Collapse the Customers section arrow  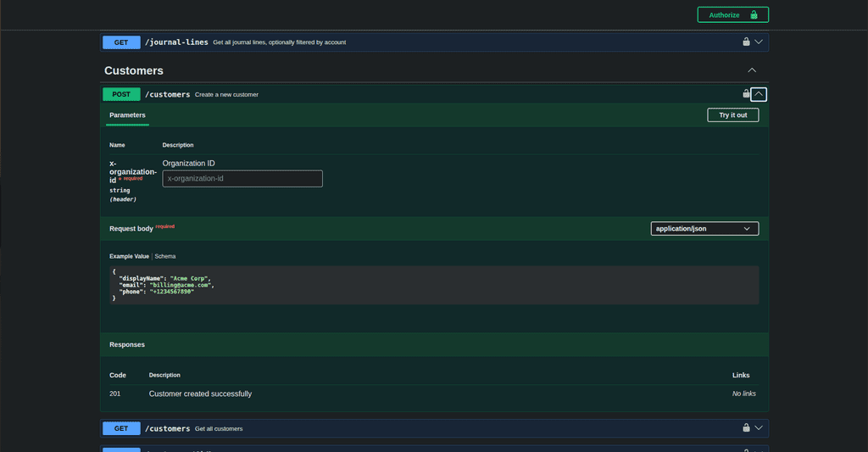(x=752, y=70)
